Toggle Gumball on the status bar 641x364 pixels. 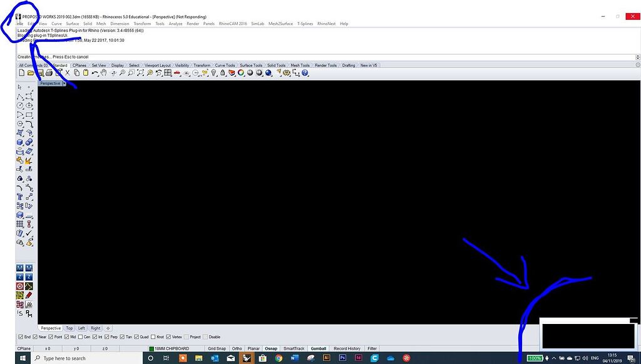tap(317, 348)
